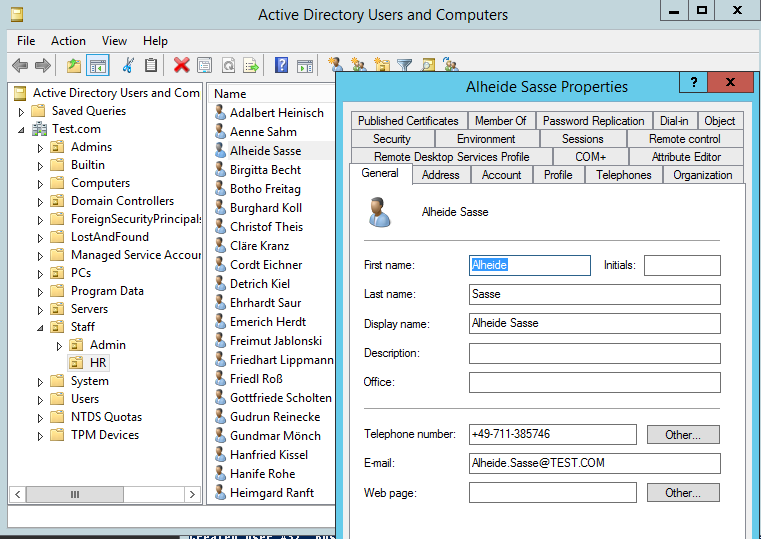The width and height of the screenshot is (761, 539).
Task: Click into the Office field
Action: click(595, 382)
